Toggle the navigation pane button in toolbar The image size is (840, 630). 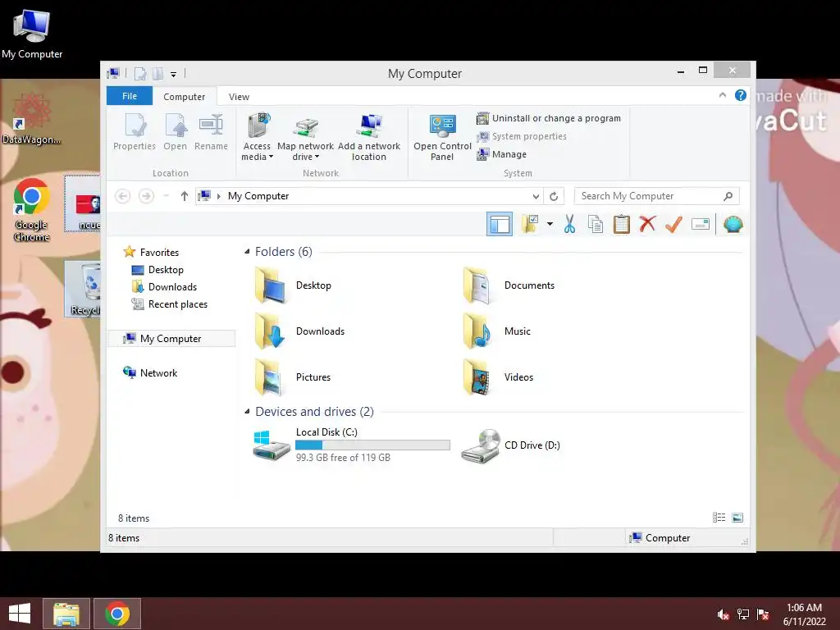click(x=500, y=225)
